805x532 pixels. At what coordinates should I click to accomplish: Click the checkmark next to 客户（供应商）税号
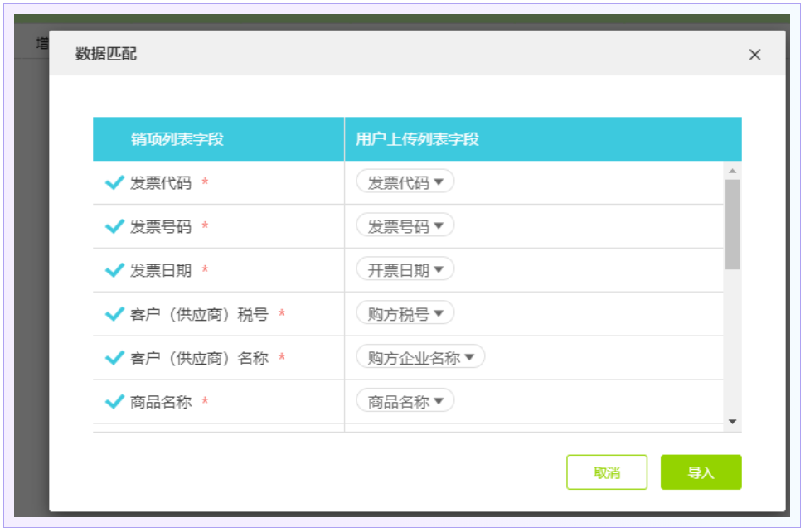click(114, 314)
